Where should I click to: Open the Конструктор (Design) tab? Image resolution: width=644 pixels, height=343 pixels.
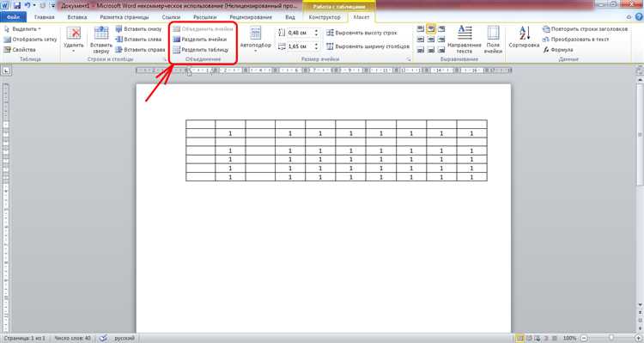point(325,17)
